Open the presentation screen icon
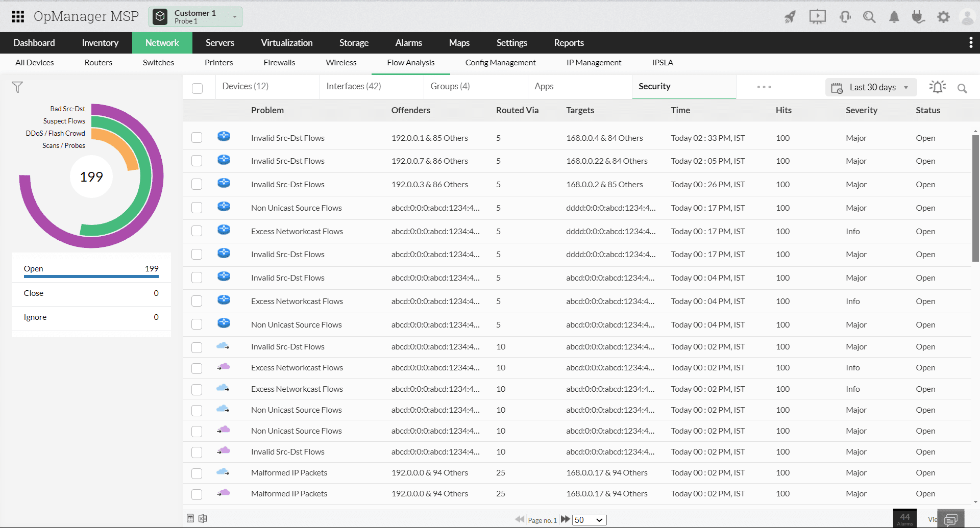This screenshot has width=980, height=528. pyautogui.click(x=817, y=17)
